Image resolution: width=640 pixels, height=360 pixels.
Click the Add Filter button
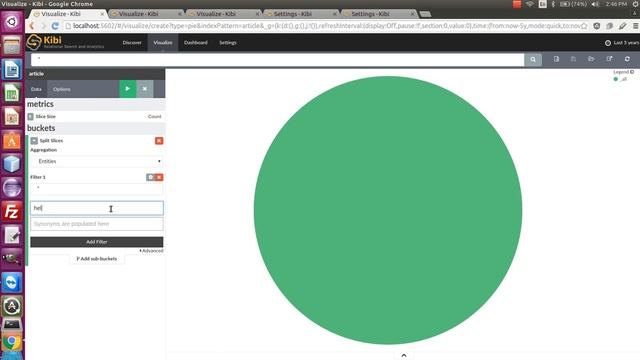97,242
